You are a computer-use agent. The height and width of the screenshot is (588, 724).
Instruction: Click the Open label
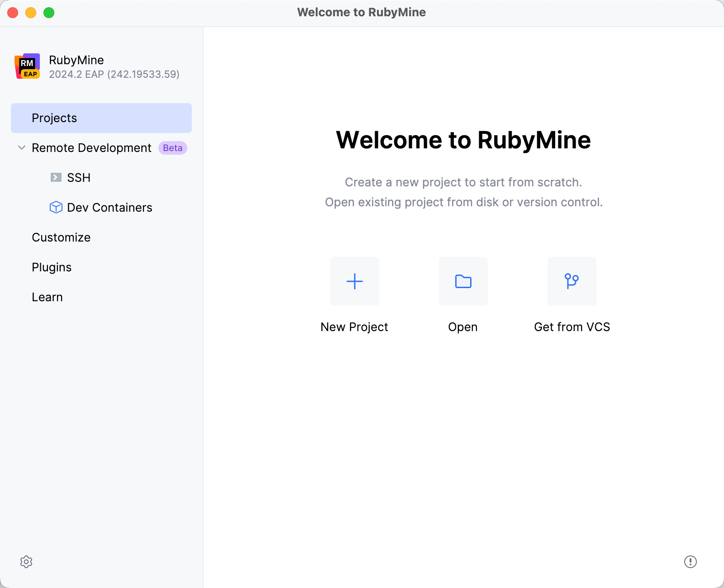(463, 327)
